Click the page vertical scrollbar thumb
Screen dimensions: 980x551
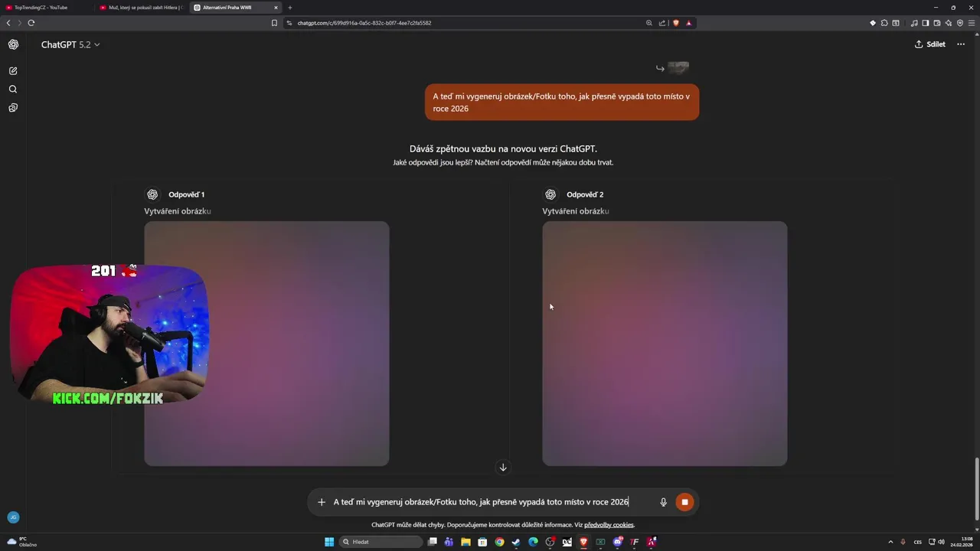(976, 490)
